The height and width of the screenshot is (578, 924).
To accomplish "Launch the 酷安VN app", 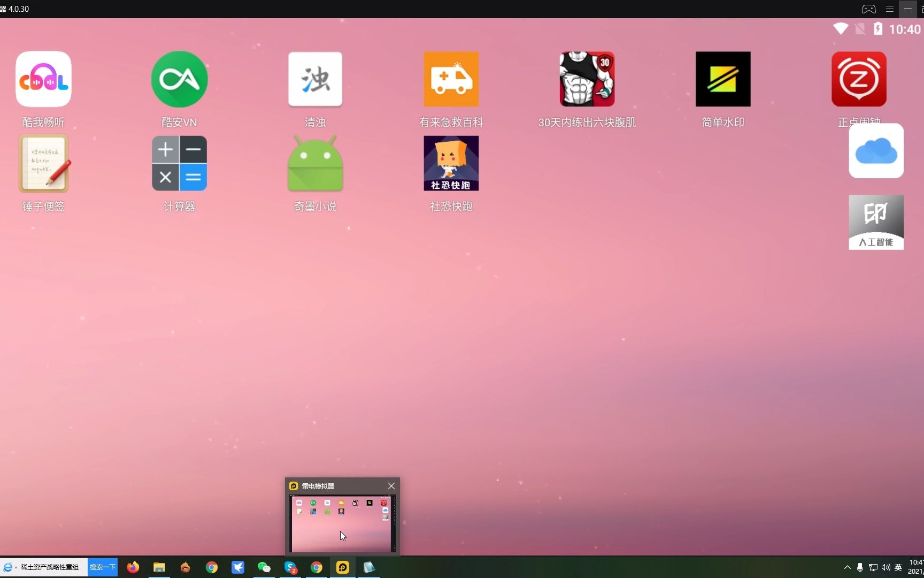I will tap(179, 79).
